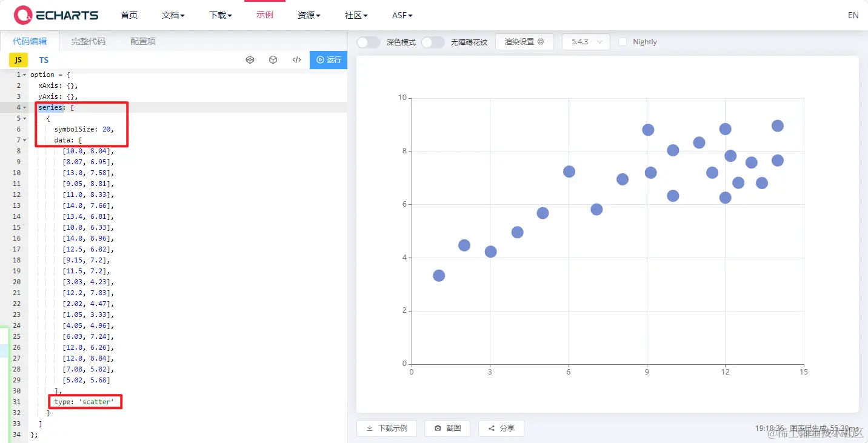This screenshot has width=868, height=443.
Task: Open the 示例 examples page
Action: coord(265,15)
